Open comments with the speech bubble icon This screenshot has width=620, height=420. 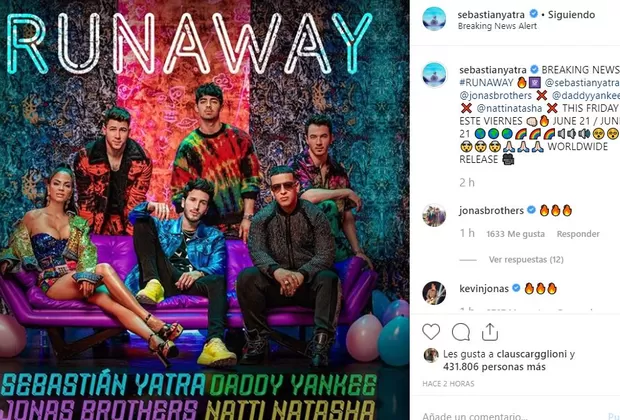461,332
